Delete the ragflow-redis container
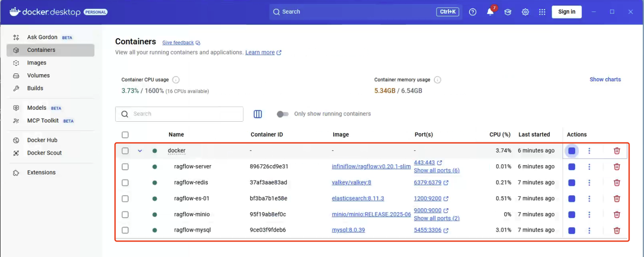Screen dimensions: 644x257 pos(617,183)
